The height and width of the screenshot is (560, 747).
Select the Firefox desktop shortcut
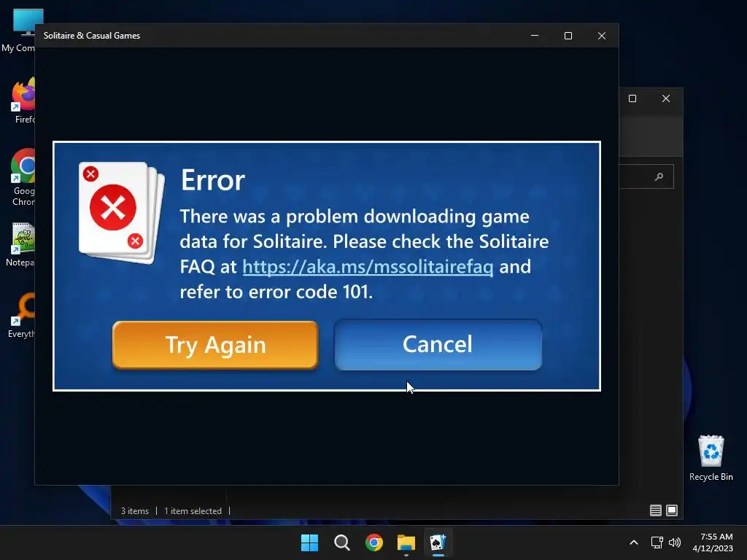pos(21,101)
